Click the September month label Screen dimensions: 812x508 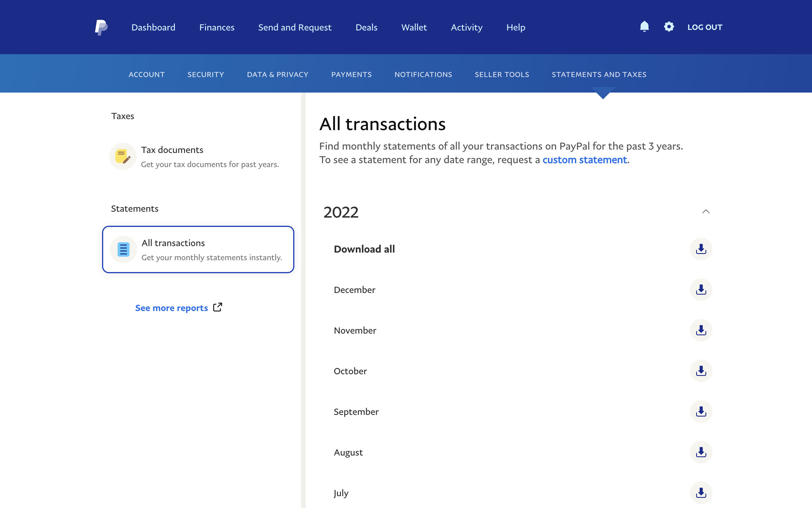click(356, 412)
